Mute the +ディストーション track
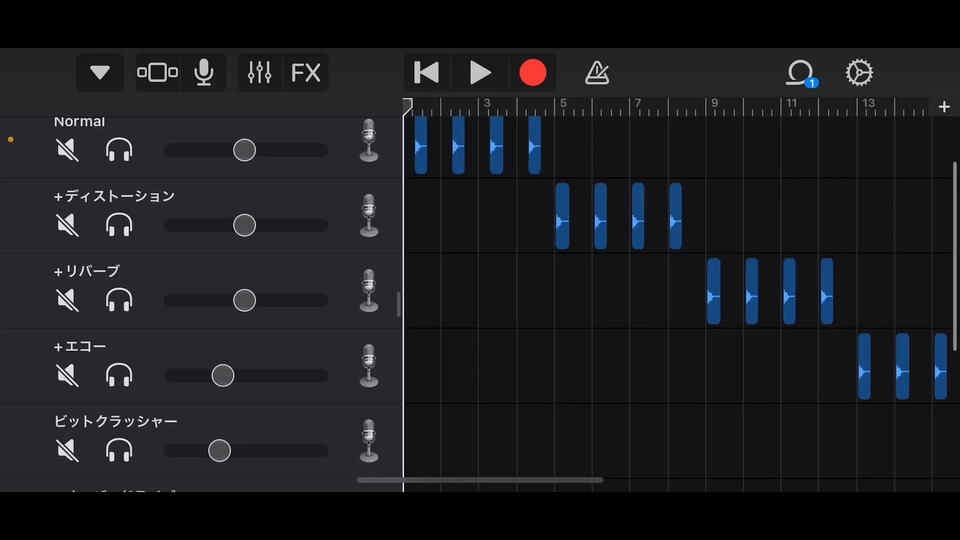Viewport: 960px width, 540px height. click(x=67, y=225)
